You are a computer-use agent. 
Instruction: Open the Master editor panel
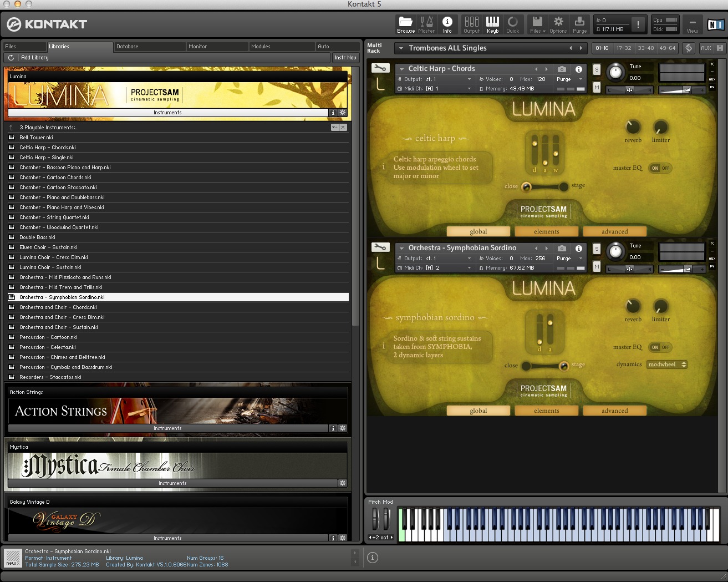[x=426, y=24]
